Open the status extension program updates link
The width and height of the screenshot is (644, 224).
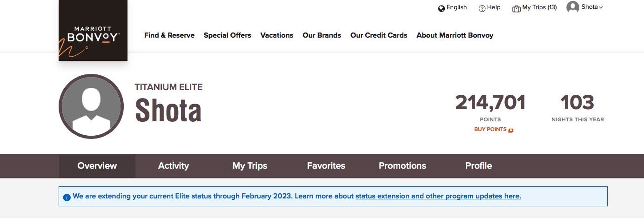pyautogui.click(x=438, y=196)
